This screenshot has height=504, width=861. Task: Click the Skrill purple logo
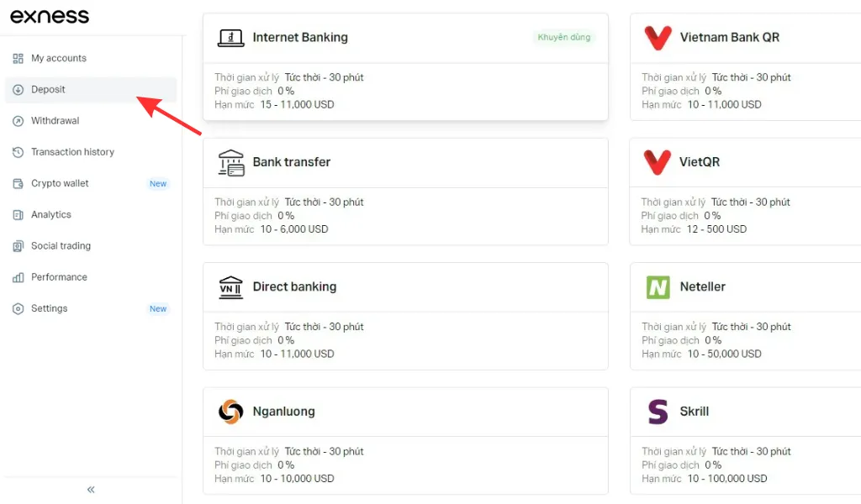(658, 412)
